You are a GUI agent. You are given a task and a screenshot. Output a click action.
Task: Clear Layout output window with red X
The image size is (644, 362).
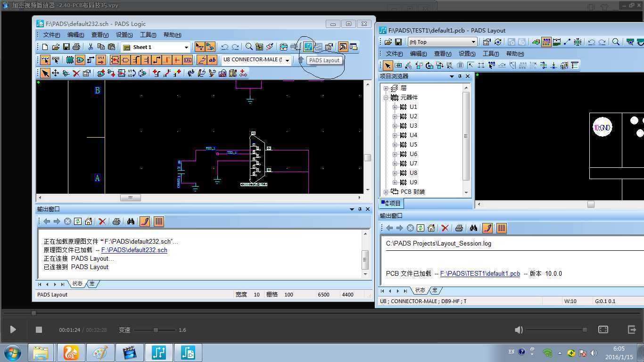coord(445,228)
